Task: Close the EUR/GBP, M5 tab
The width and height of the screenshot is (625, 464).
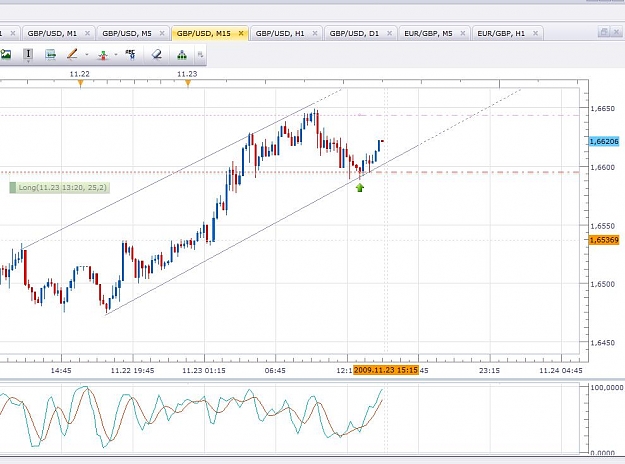Action: tap(463, 33)
